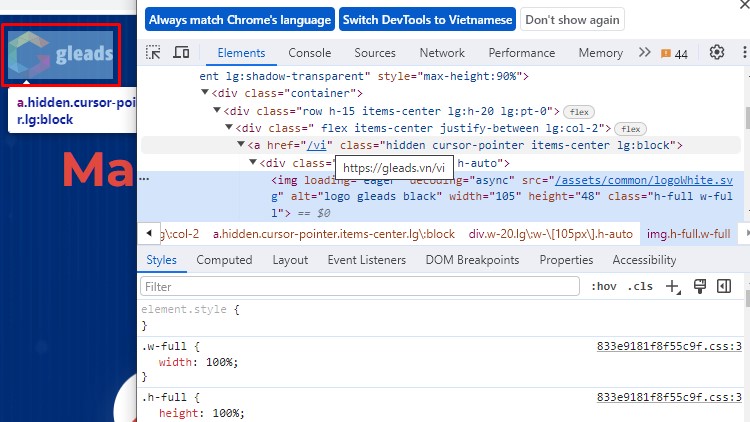Image resolution: width=750 pixels, height=422 pixels.
Task: Open the DOM Breakpoints pane tab
Action: point(473,260)
